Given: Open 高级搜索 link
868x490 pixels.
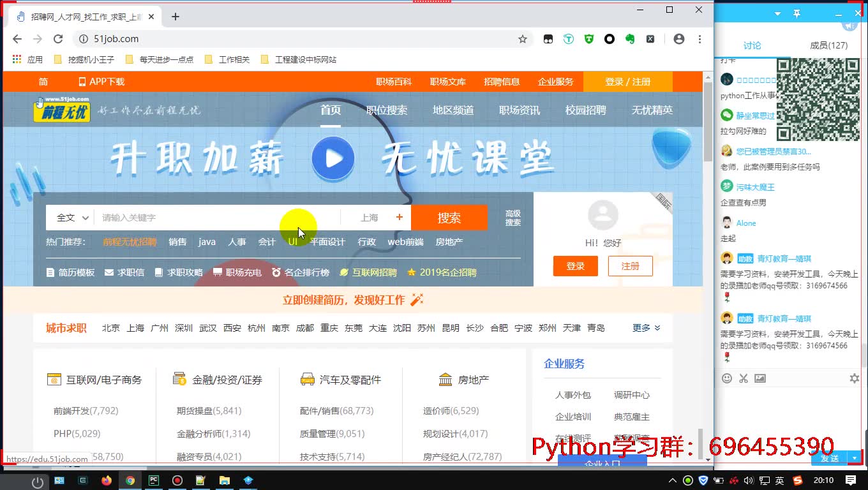Looking at the screenshot, I should point(513,218).
